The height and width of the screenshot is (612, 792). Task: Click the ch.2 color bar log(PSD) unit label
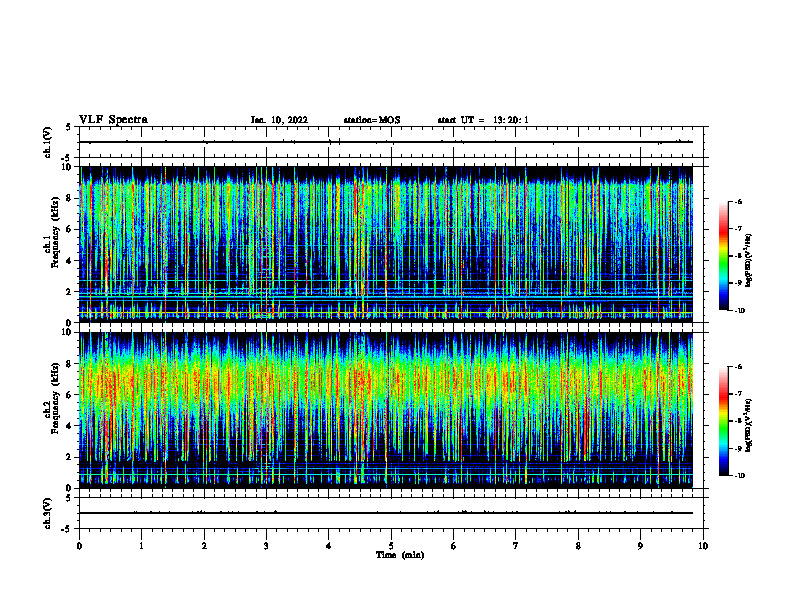point(749,425)
